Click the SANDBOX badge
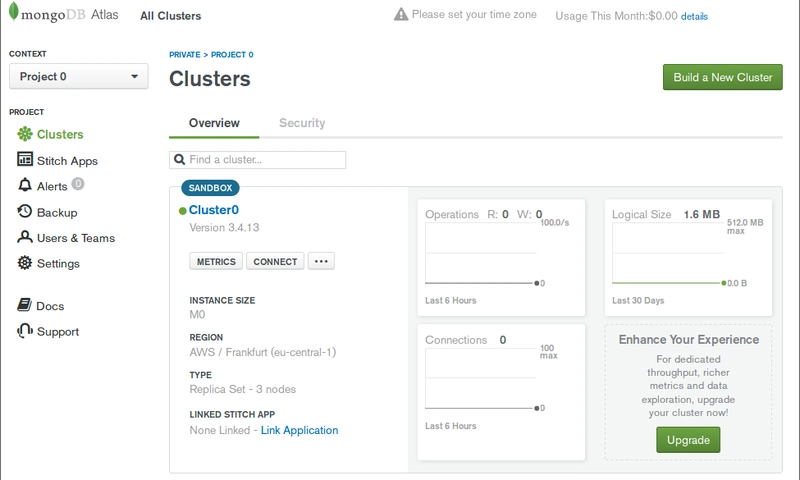Image resolution: width=800 pixels, height=480 pixels. 210,188
